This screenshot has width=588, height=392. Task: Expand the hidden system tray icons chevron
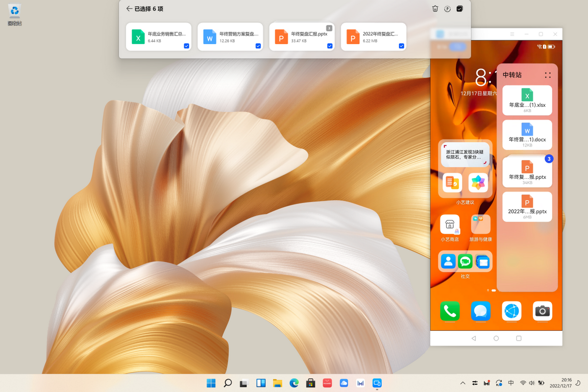[x=462, y=383]
